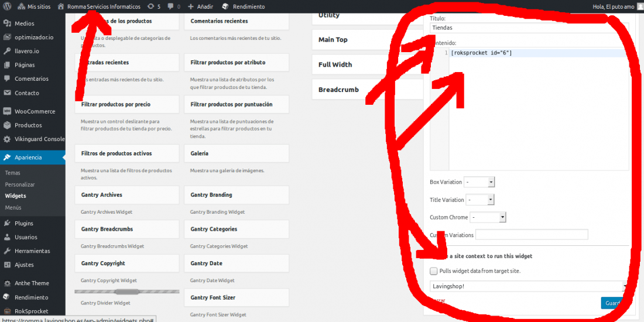Go to Temas submenu
The width and height of the screenshot is (644, 322).
tap(13, 173)
